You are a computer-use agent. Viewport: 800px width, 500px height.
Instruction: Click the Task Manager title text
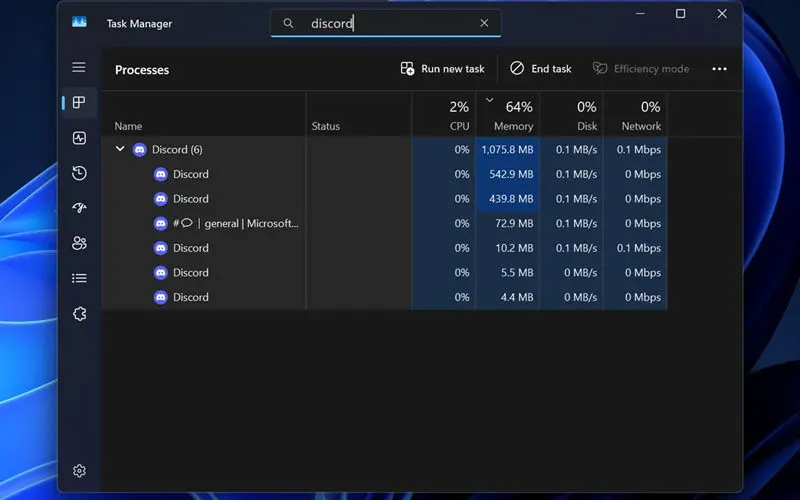click(x=139, y=23)
